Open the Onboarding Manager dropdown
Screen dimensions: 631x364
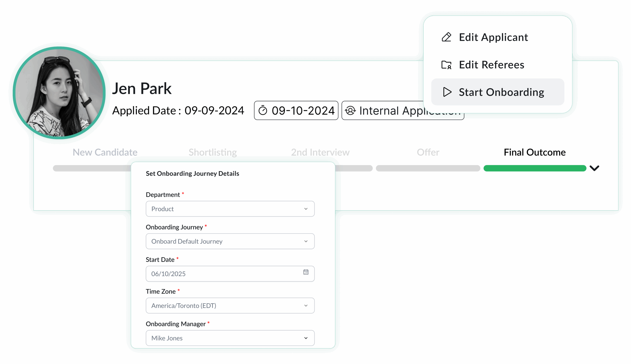coord(230,338)
